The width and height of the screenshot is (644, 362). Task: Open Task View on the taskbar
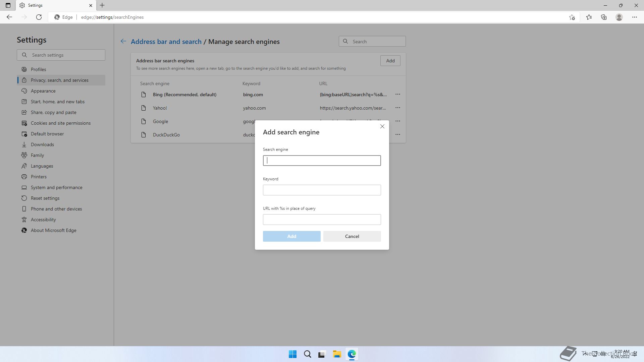pyautogui.click(x=322, y=354)
